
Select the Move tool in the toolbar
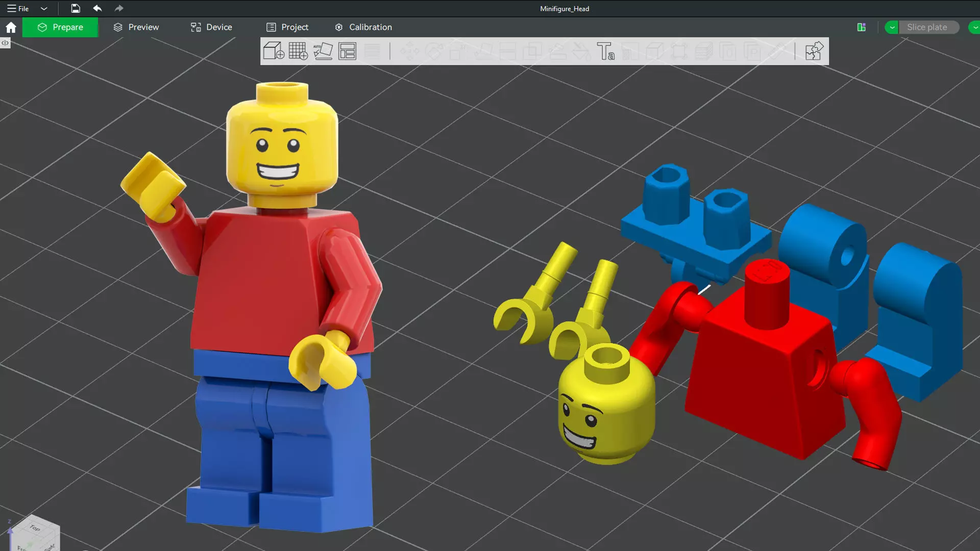[409, 51]
